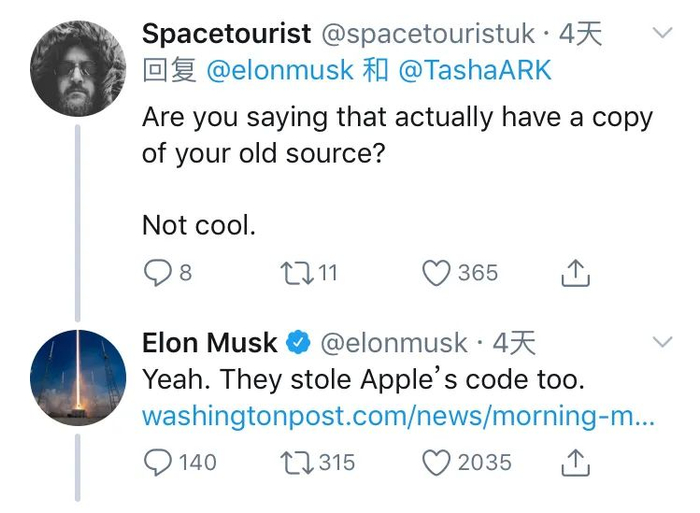
Task: Click Elon Musk's blue verified badge
Action: click(298, 343)
